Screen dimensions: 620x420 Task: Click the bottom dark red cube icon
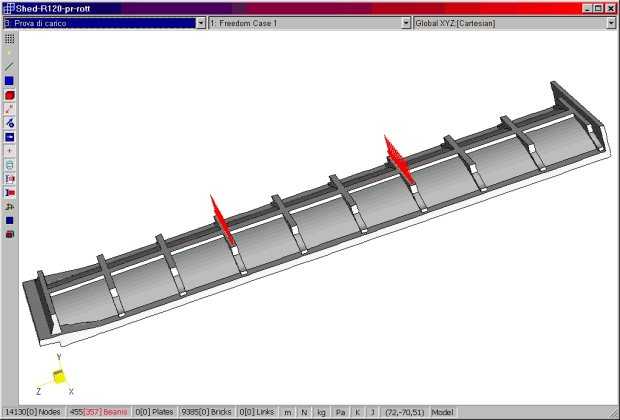(x=9, y=234)
